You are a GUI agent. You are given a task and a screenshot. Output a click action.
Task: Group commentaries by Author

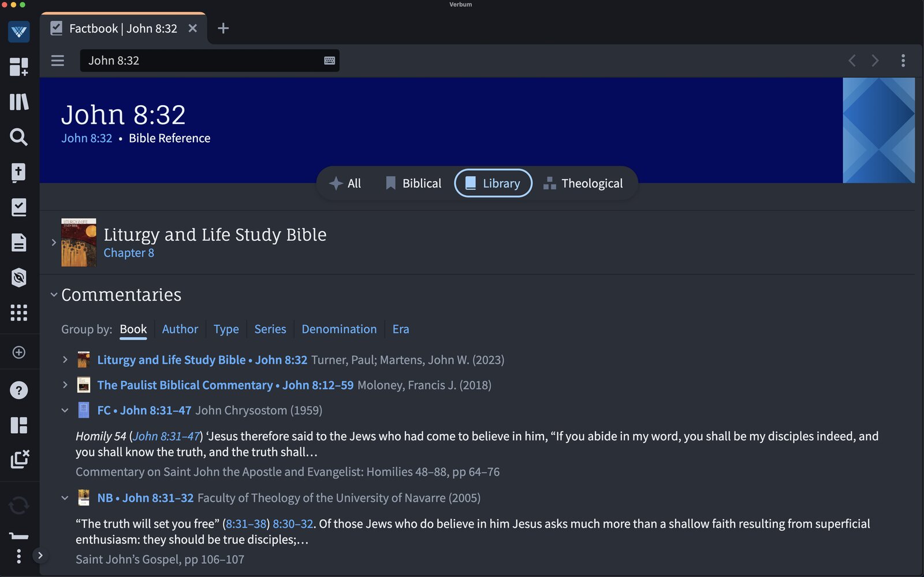click(x=180, y=329)
